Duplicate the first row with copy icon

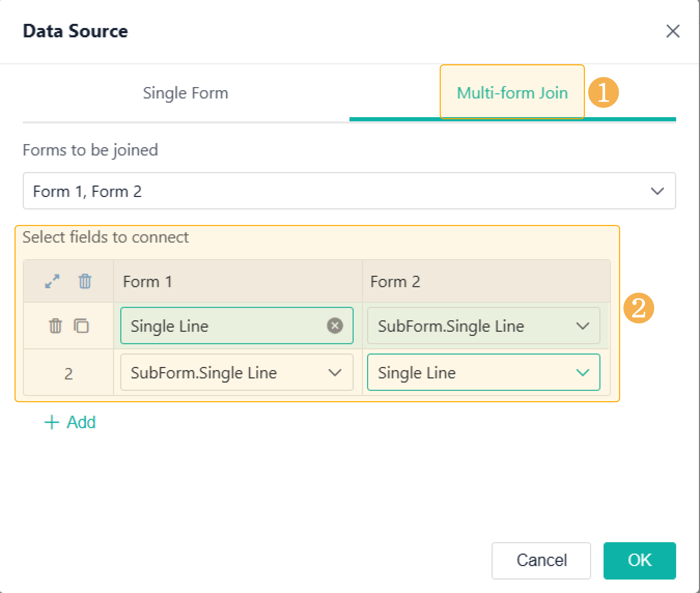pyautogui.click(x=81, y=326)
